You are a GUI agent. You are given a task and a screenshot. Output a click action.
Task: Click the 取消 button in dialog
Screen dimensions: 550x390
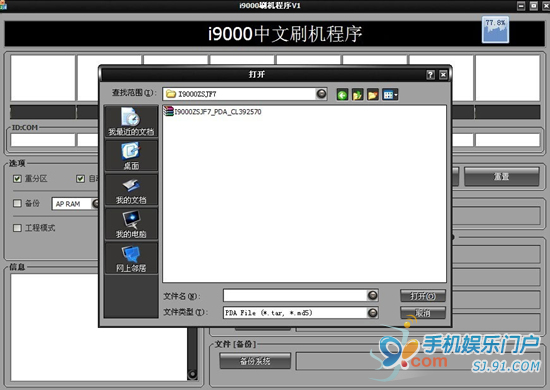(x=423, y=313)
